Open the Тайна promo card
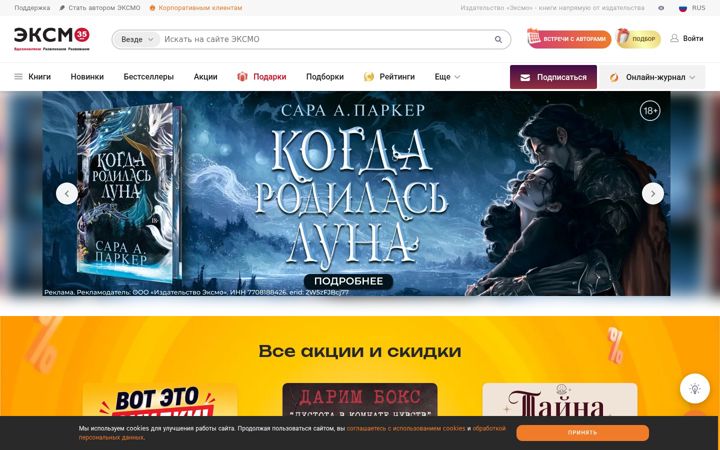Viewport: 720px width, 450px height. pyautogui.click(x=560, y=400)
